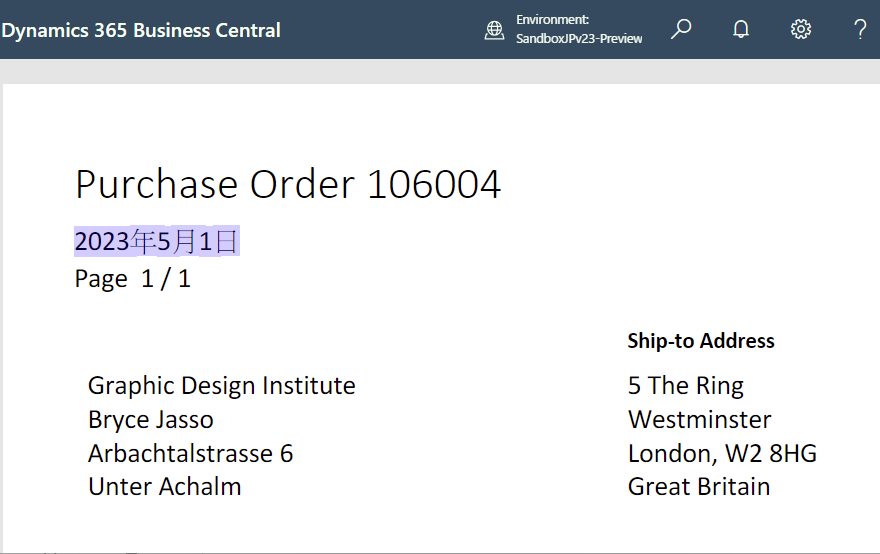Open the settings gear menu

801,29
